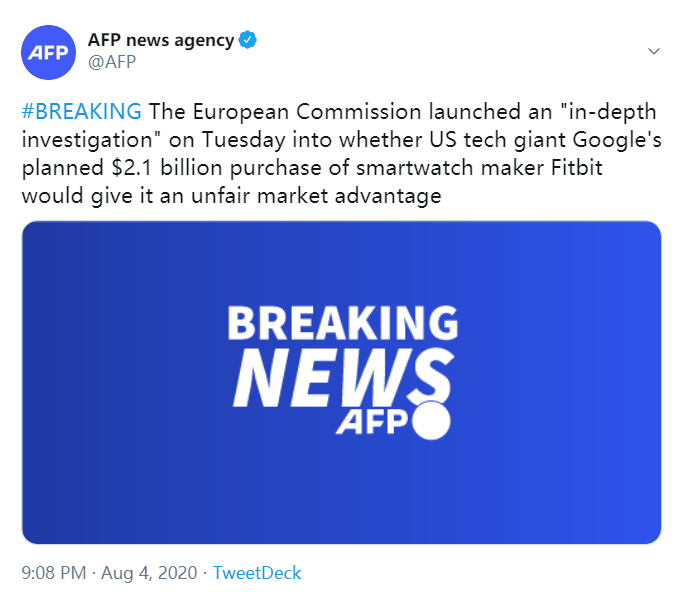Click the blue verified badge checkmark

248,41
